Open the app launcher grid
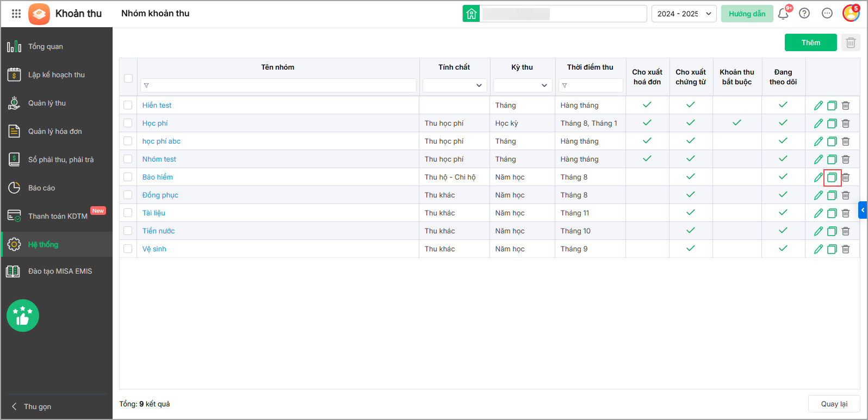This screenshot has width=868, height=420. coord(16,14)
